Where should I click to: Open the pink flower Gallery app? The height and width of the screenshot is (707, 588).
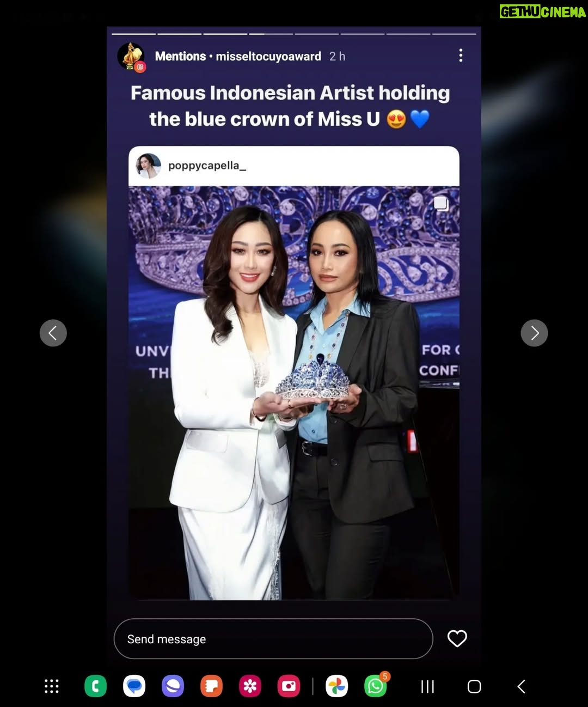250,686
